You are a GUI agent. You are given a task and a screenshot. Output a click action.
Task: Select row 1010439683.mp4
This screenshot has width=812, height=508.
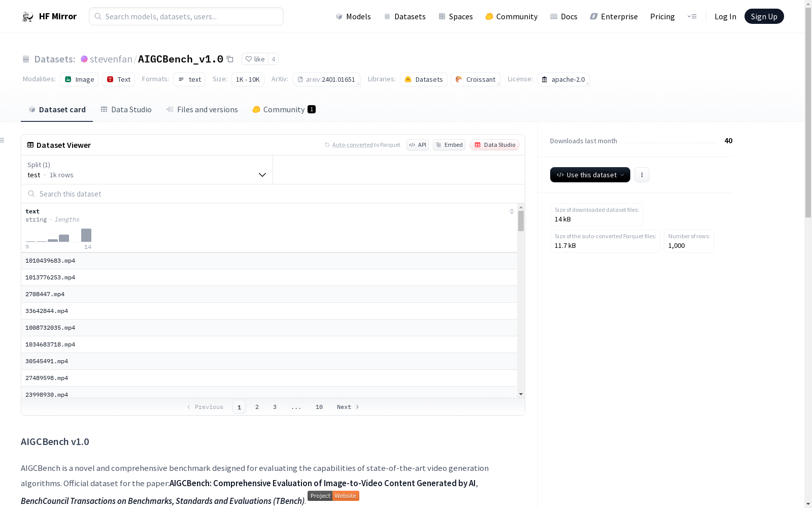(x=269, y=261)
